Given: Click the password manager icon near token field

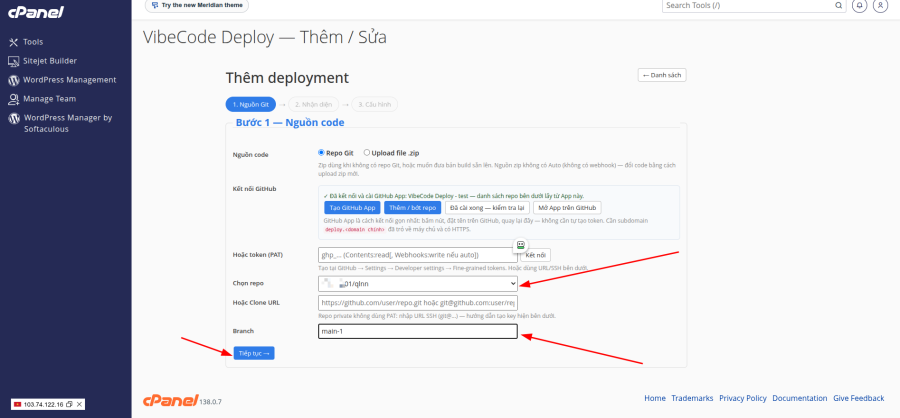Looking at the screenshot, I should pos(521,245).
